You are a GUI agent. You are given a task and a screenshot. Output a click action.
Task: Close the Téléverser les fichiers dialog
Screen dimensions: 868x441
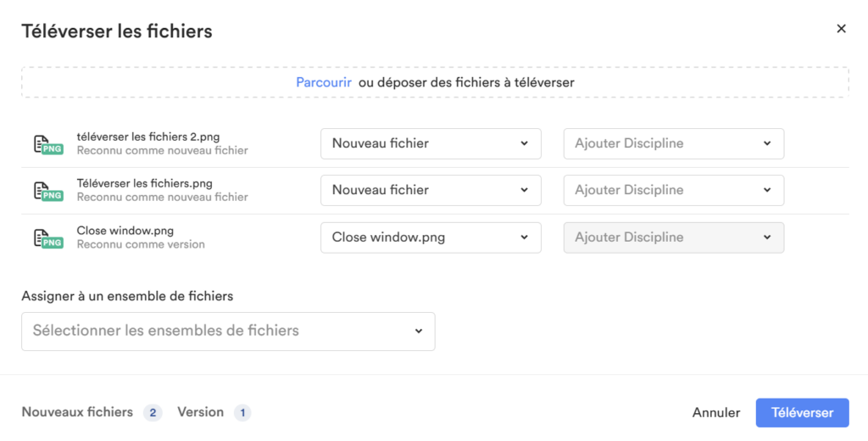(x=841, y=29)
